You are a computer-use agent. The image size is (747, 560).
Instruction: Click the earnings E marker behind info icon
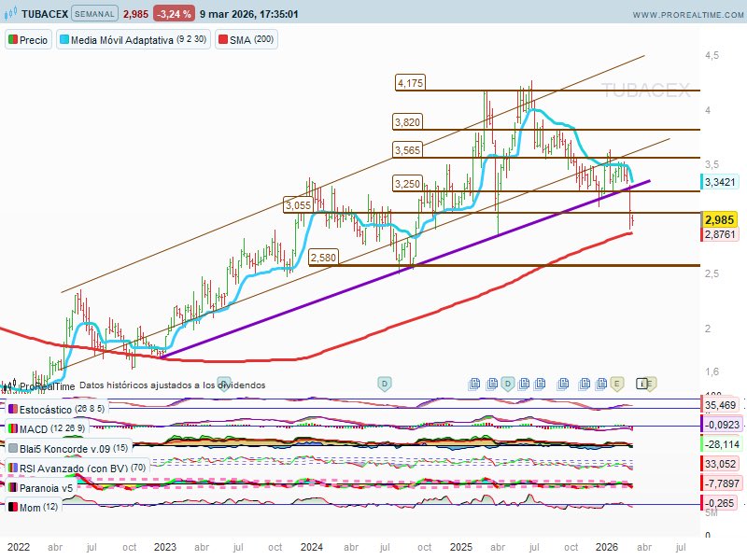(x=651, y=384)
